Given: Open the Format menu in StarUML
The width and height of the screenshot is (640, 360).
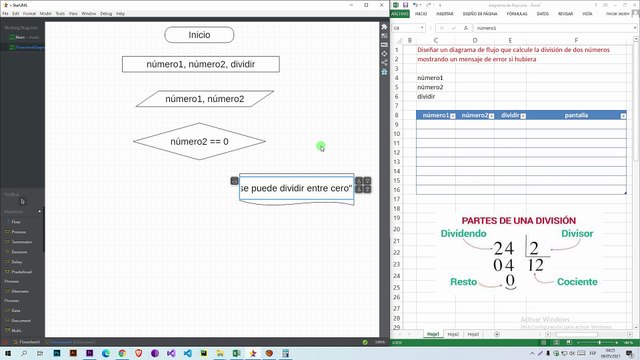Looking at the screenshot, I should pos(29,13).
